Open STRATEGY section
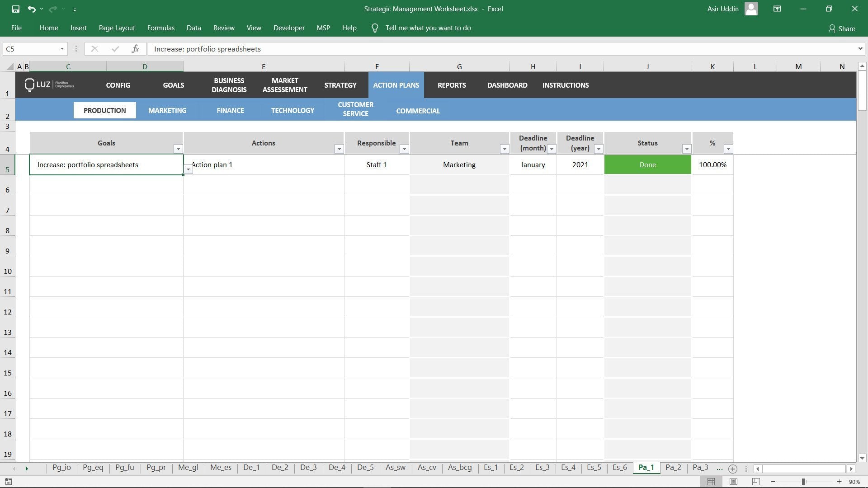Viewport: 868px width, 488px height. click(x=340, y=84)
